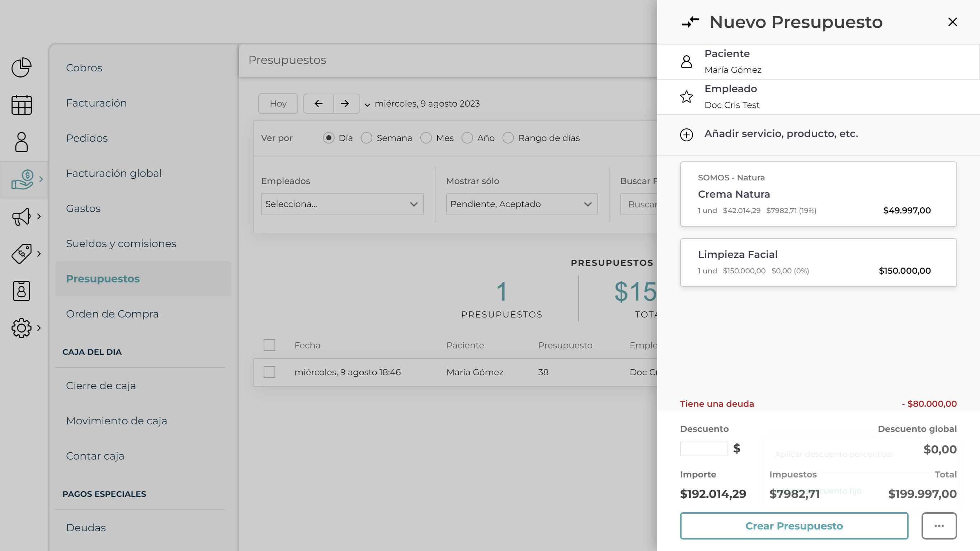
Task: Open Pedidos menu item
Action: click(x=87, y=138)
